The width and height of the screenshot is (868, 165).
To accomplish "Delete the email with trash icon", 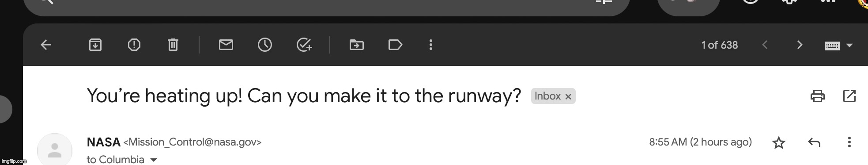I will (173, 45).
